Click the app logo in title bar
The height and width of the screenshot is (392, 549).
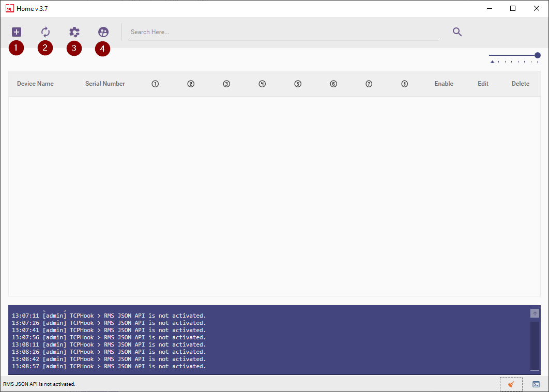pyautogui.click(x=9, y=8)
